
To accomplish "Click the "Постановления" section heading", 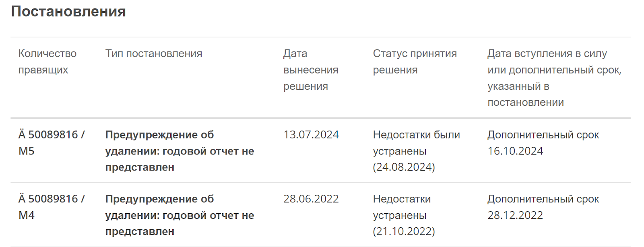I will [68, 11].
